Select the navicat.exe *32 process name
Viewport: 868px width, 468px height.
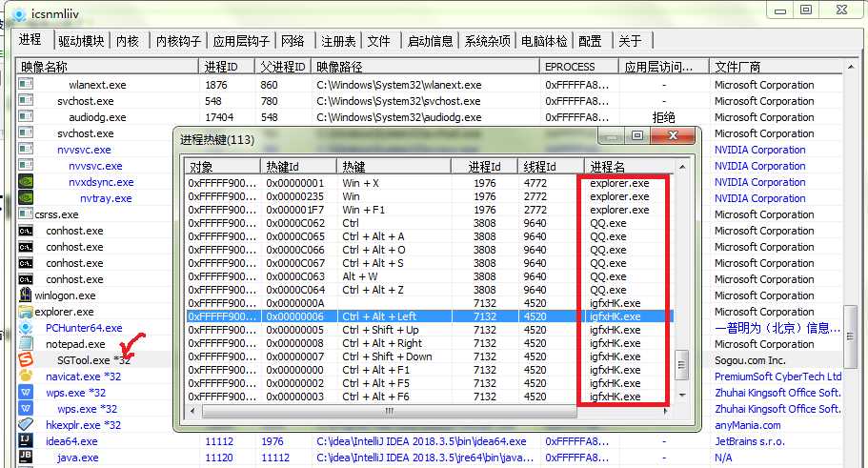(x=83, y=376)
